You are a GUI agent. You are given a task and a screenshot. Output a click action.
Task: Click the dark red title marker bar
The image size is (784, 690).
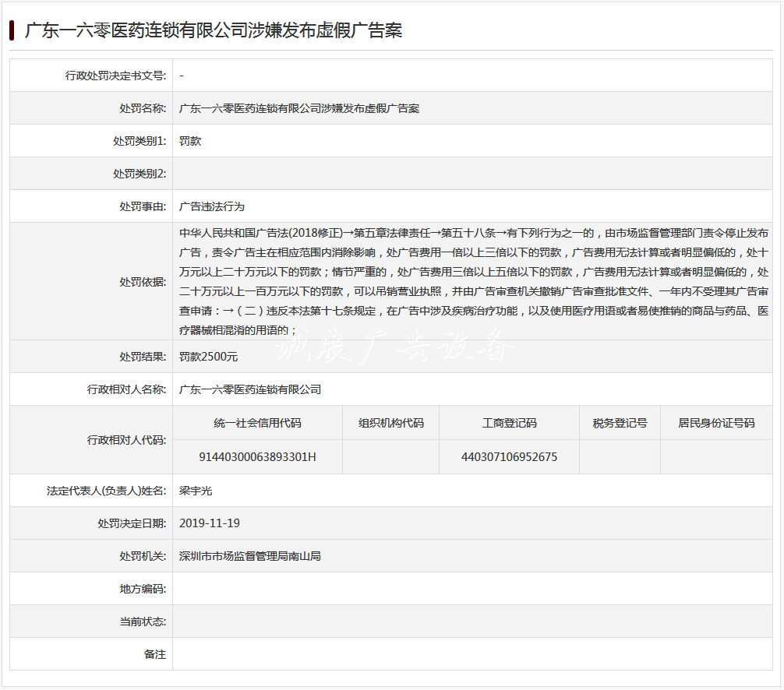(12, 30)
